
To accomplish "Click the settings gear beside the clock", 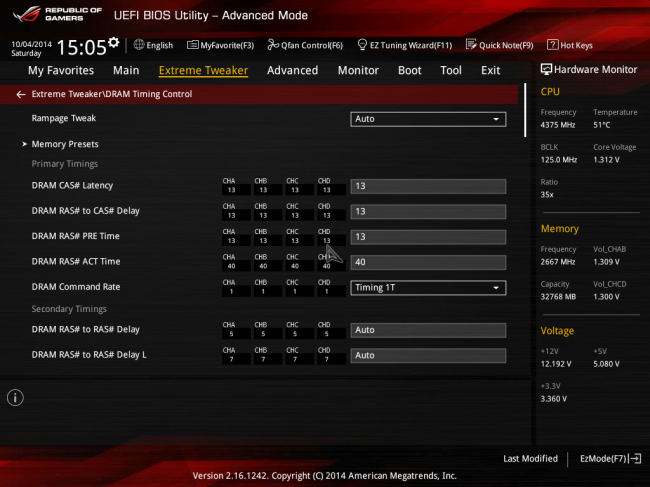I will (x=113, y=43).
